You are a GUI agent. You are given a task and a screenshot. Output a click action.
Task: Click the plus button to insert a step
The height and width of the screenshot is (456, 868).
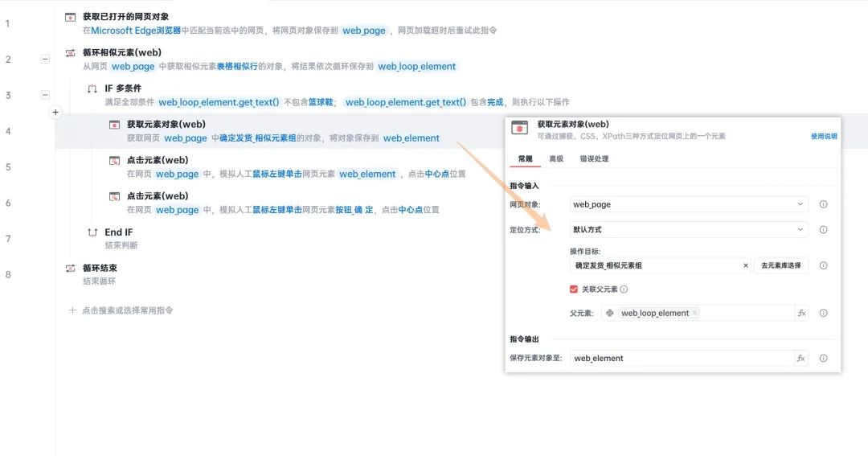tap(55, 112)
